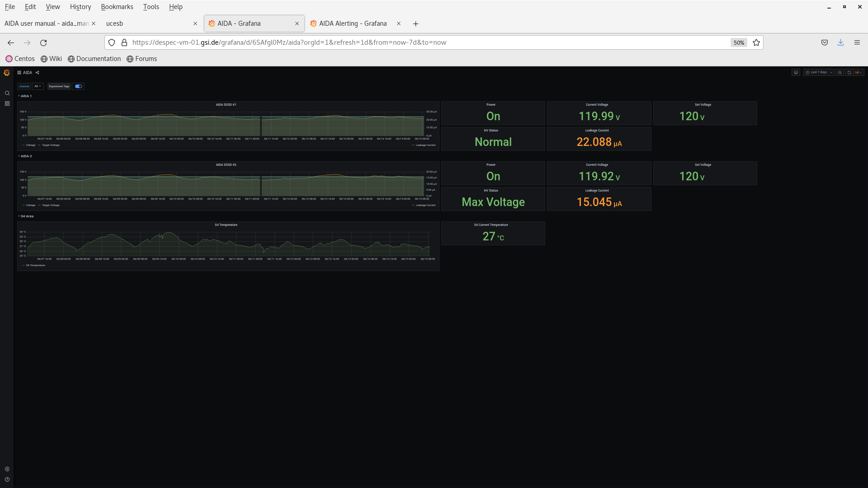Refresh the dashboard with refresh icon
This screenshot has height=488, width=868.
click(849, 72)
